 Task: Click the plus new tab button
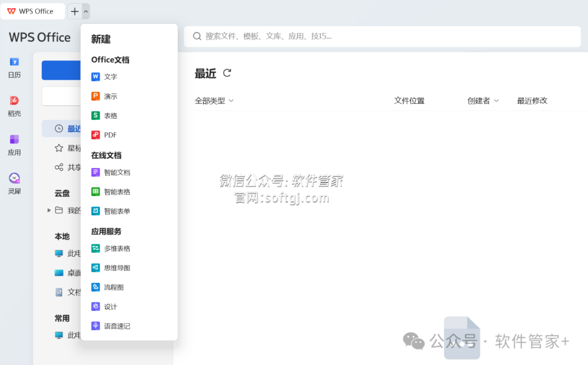tap(75, 11)
